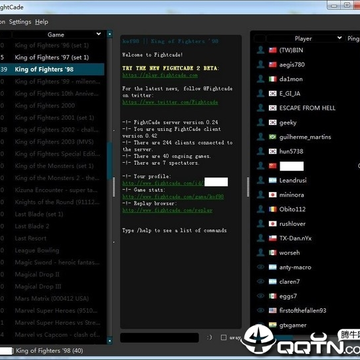The width and height of the screenshot is (360, 360).
Task: Select King of Fighters '97 (set 1)
Action: point(52,57)
